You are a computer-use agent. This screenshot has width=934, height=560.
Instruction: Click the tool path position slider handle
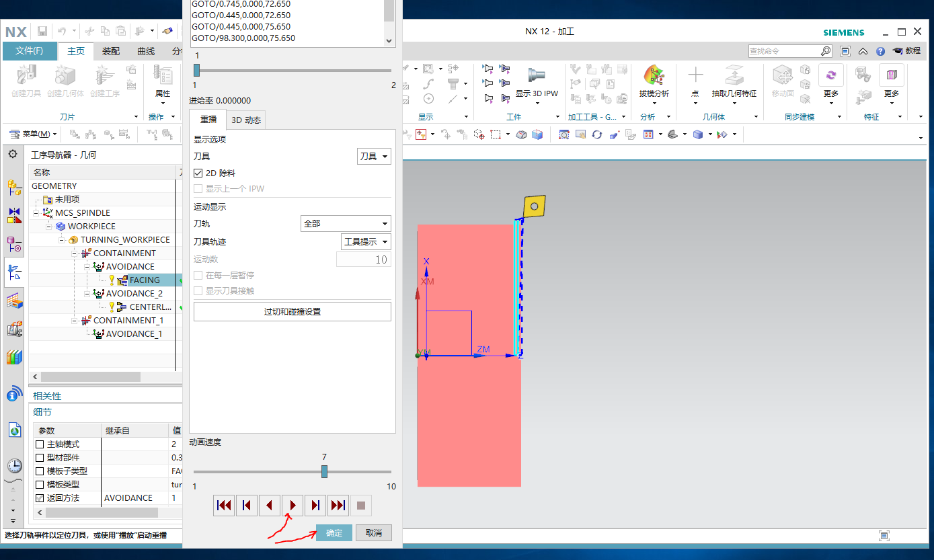(196, 70)
